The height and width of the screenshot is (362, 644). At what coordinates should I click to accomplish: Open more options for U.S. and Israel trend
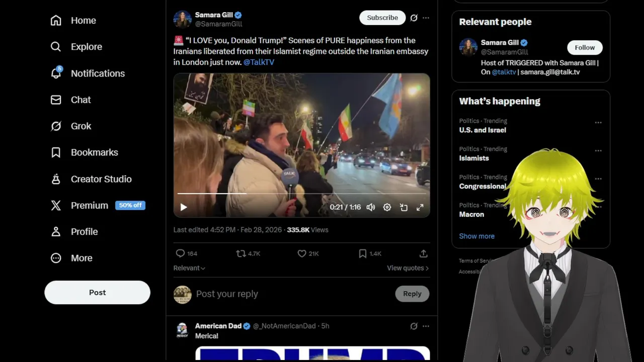pyautogui.click(x=598, y=123)
